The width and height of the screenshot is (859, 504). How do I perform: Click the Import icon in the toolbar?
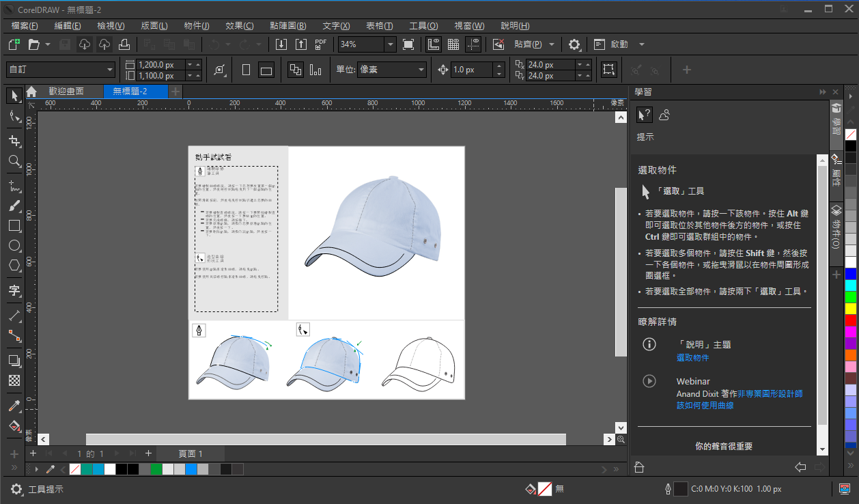point(281,44)
